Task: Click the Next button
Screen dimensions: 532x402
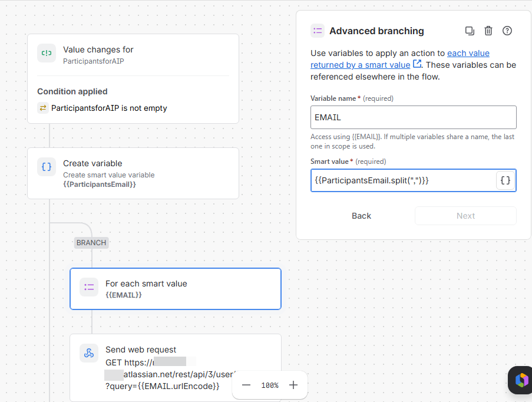Action: (465, 216)
